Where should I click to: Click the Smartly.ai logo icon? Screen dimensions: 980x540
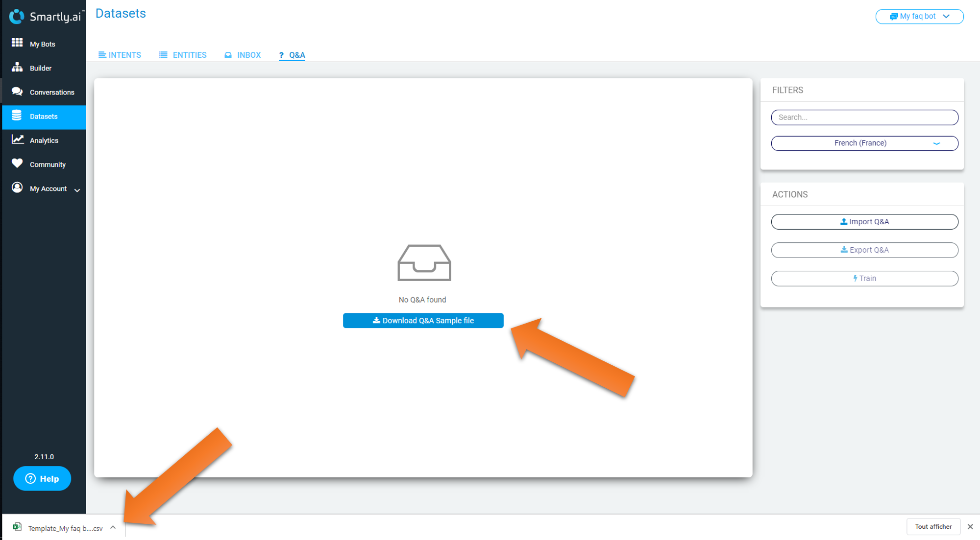[17, 17]
